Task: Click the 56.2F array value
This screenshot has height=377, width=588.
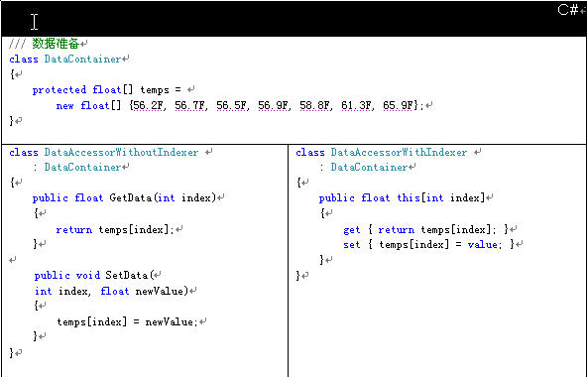Action: tap(148, 105)
